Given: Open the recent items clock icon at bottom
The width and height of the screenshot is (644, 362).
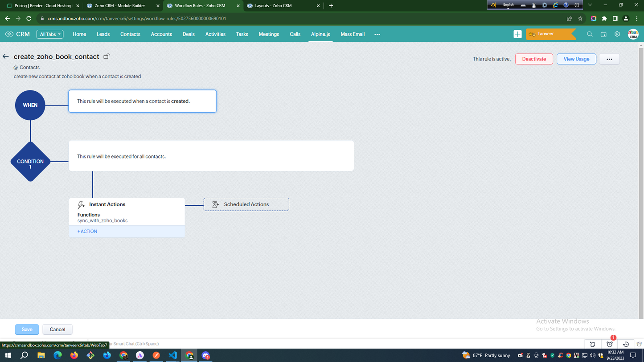Looking at the screenshot, I should pos(626,344).
